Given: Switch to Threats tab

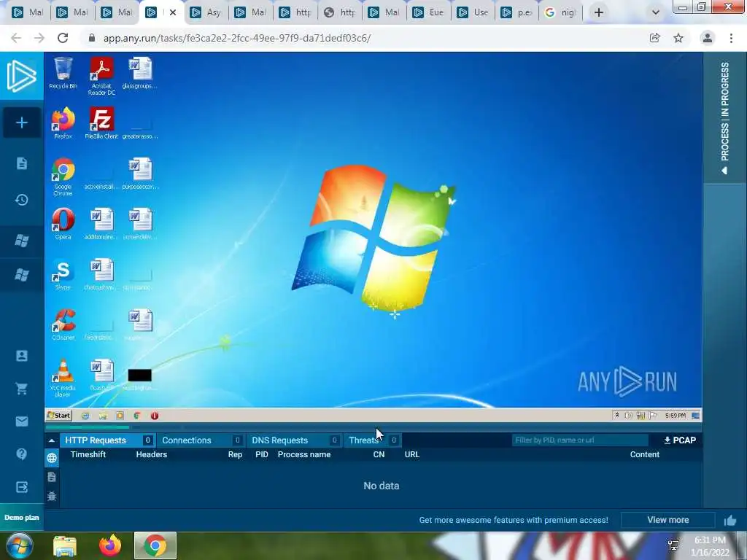Looking at the screenshot, I should pyautogui.click(x=373, y=440).
